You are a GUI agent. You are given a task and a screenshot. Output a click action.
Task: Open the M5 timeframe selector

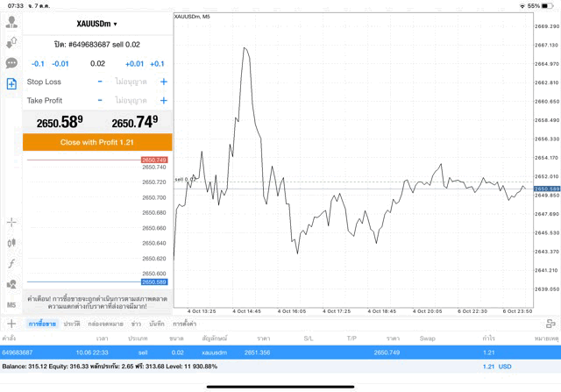11,304
